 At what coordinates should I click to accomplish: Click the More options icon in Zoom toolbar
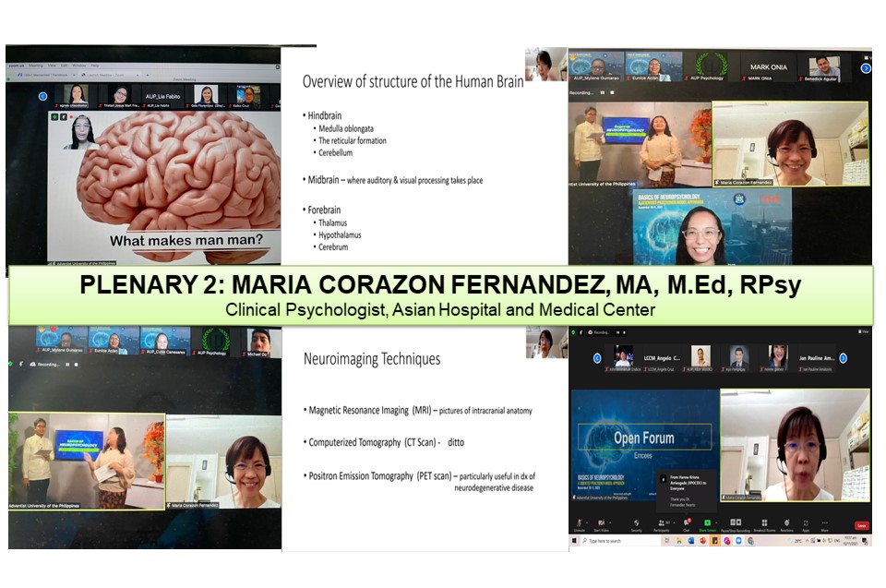click(x=825, y=524)
